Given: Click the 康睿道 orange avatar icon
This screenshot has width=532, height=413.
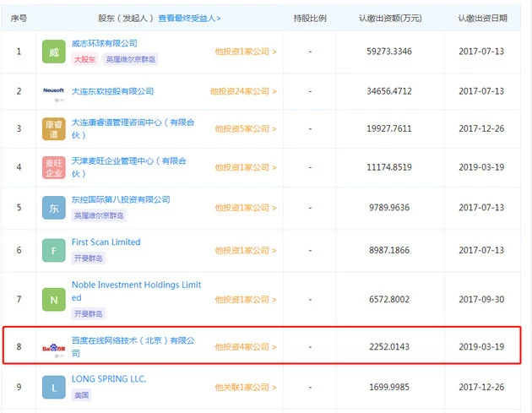Looking at the screenshot, I should pyautogui.click(x=53, y=129).
